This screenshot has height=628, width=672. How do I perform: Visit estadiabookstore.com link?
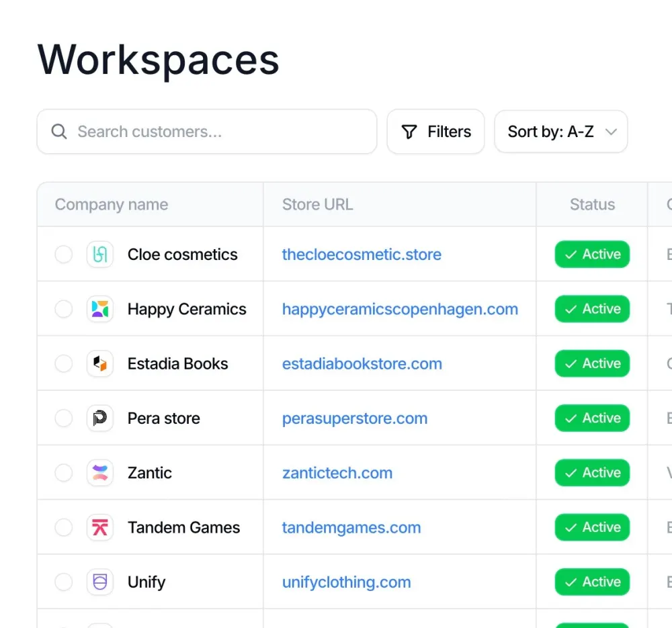362,363
